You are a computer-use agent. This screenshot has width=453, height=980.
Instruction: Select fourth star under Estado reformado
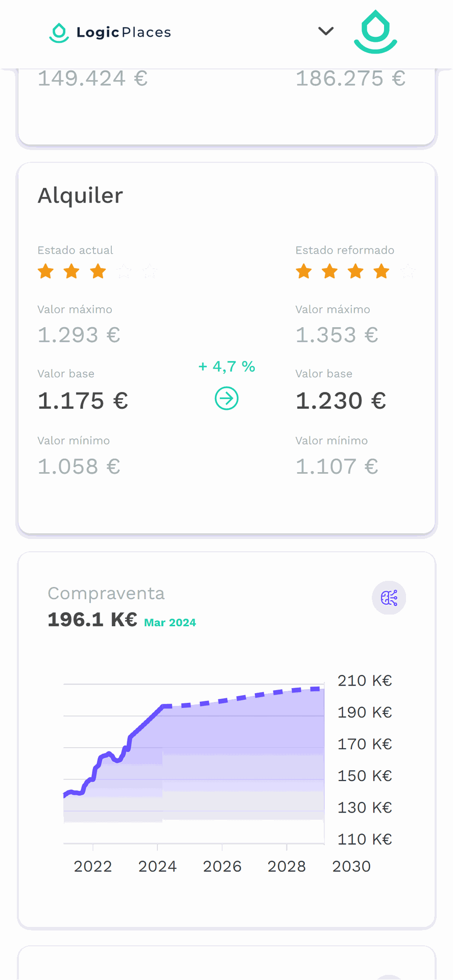click(382, 272)
